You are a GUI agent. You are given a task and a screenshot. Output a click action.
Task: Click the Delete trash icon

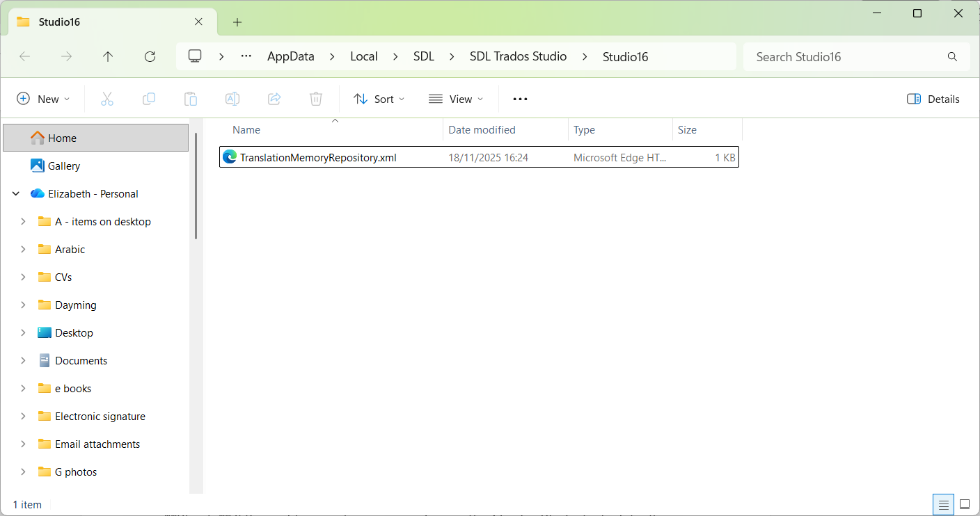(x=315, y=99)
